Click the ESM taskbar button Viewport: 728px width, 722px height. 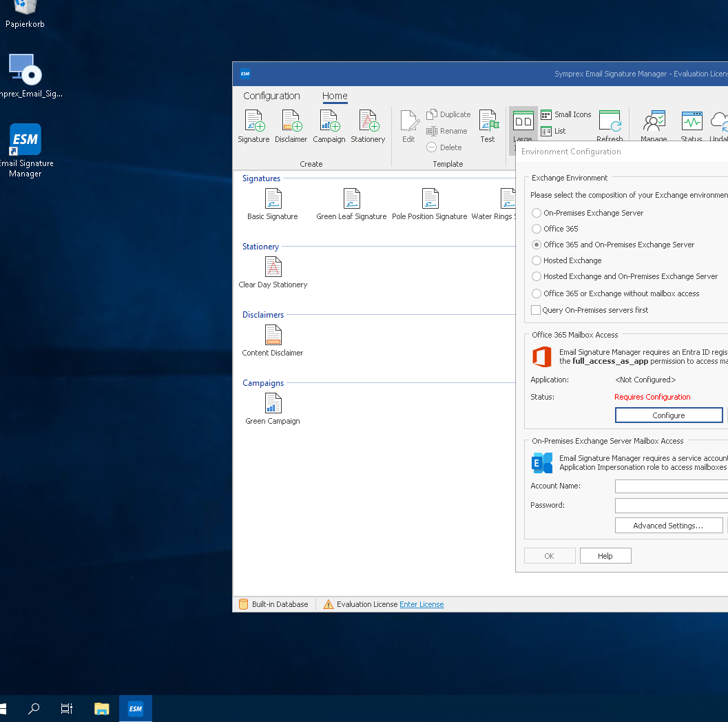coord(136,708)
